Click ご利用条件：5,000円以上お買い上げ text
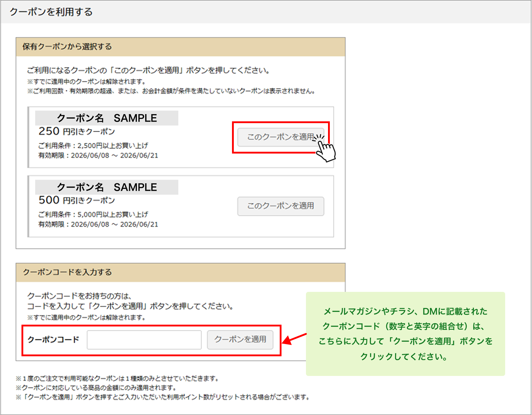The width and height of the screenshot is (532, 415). (93, 214)
